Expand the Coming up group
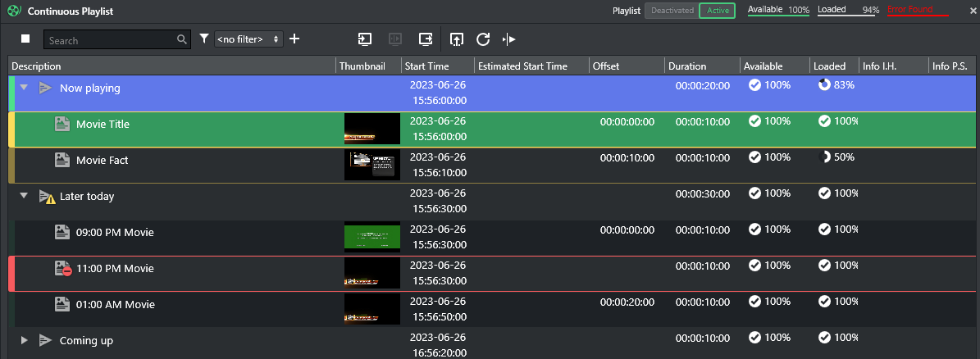This screenshot has width=980, height=359. point(24,340)
